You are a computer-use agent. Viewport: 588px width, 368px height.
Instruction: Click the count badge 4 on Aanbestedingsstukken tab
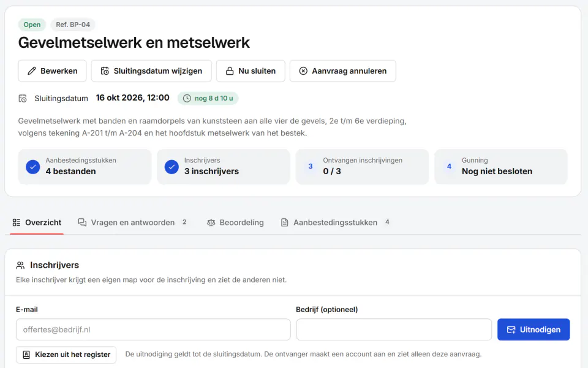point(387,222)
